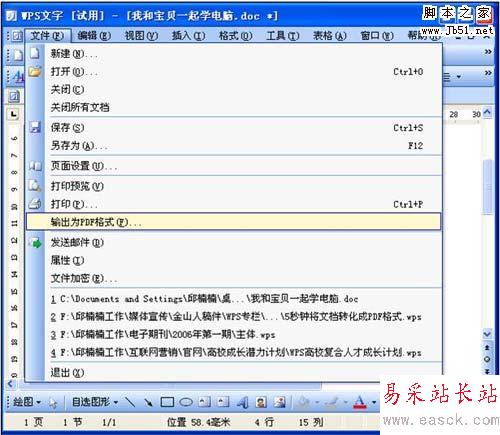Click the floppy disk save icon
500x435 pixels.
[35, 127]
